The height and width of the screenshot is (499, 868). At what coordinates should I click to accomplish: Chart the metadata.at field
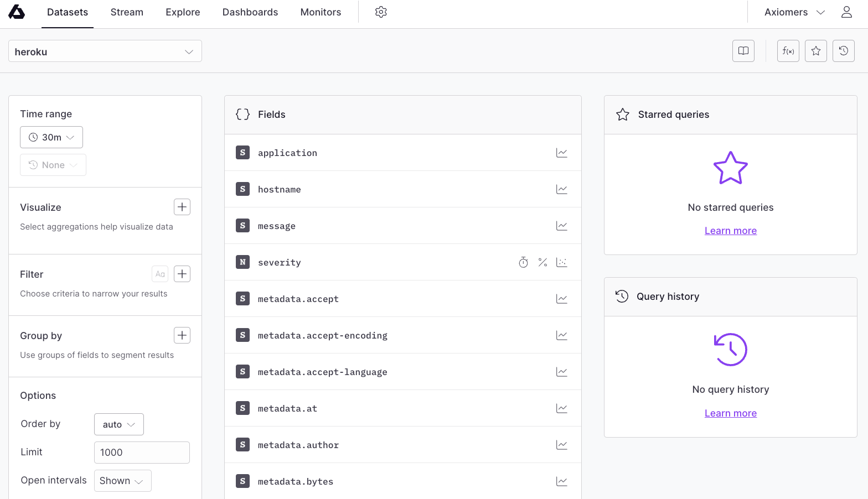562,408
